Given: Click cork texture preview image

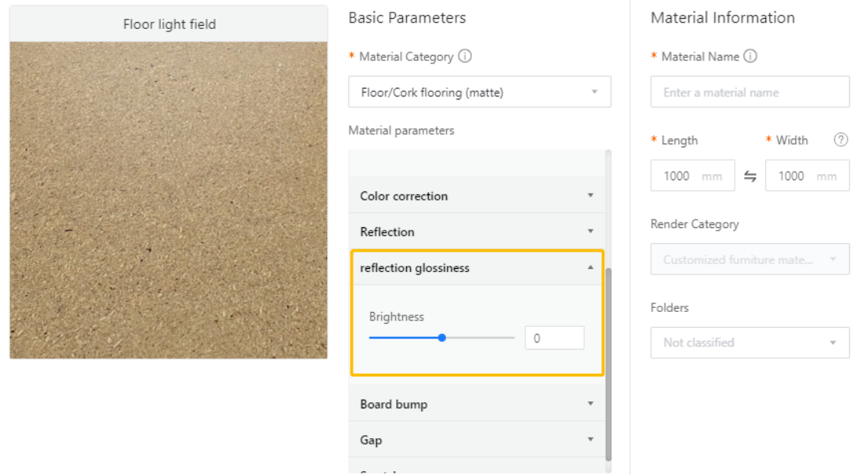Looking at the screenshot, I should [x=169, y=200].
